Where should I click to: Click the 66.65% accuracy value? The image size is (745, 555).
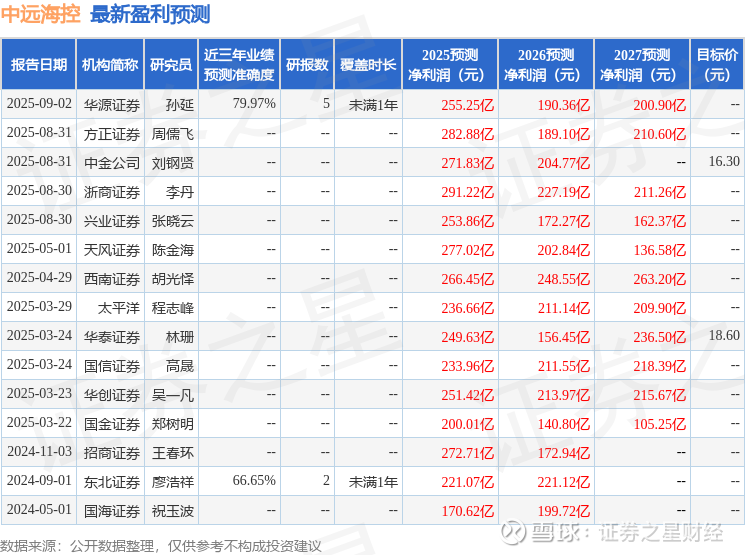pyautogui.click(x=254, y=480)
